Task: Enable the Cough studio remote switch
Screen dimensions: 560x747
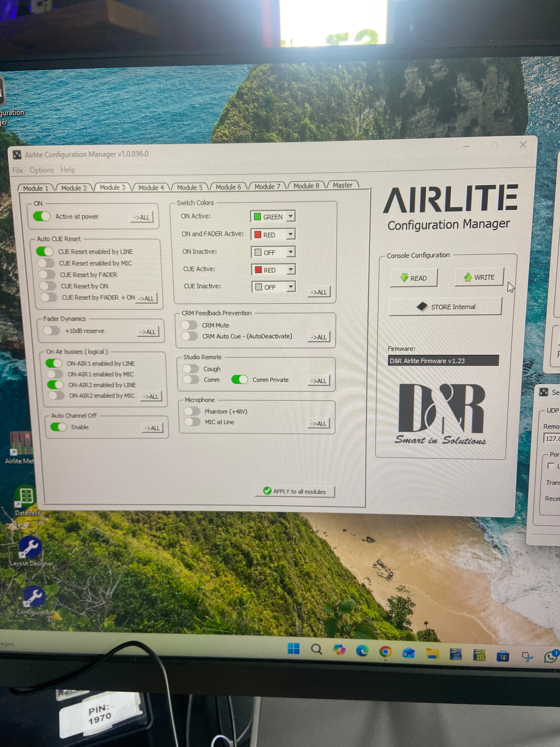Action: point(191,369)
